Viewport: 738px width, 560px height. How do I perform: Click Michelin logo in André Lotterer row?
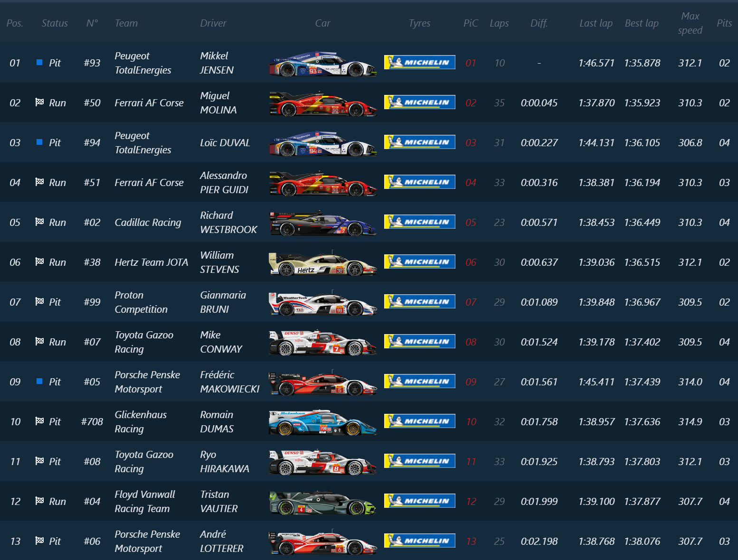coord(420,541)
